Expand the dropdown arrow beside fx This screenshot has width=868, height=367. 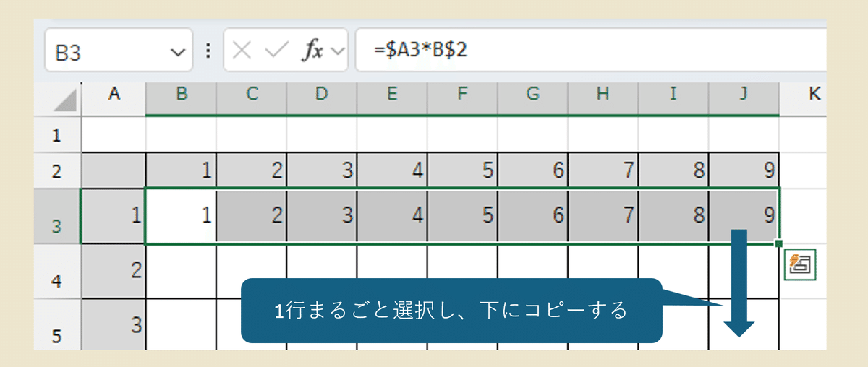coord(336,51)
